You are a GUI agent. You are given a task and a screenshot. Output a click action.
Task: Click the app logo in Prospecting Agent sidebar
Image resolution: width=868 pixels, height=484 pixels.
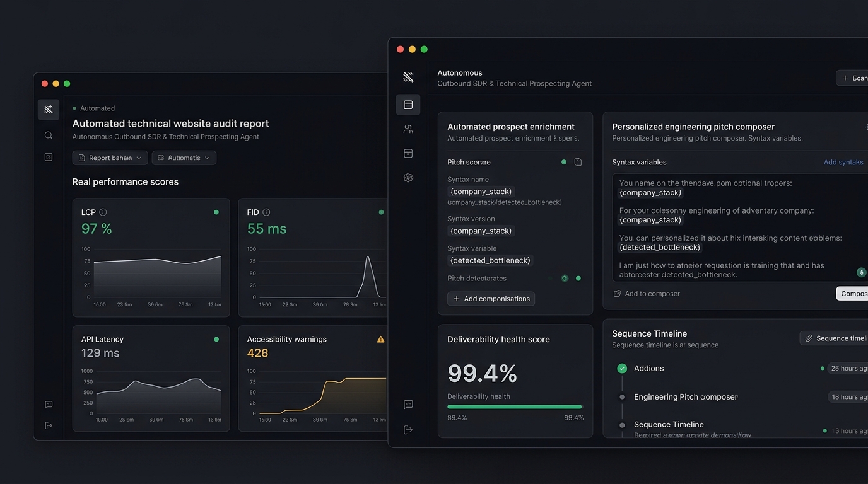pos(408,77)
